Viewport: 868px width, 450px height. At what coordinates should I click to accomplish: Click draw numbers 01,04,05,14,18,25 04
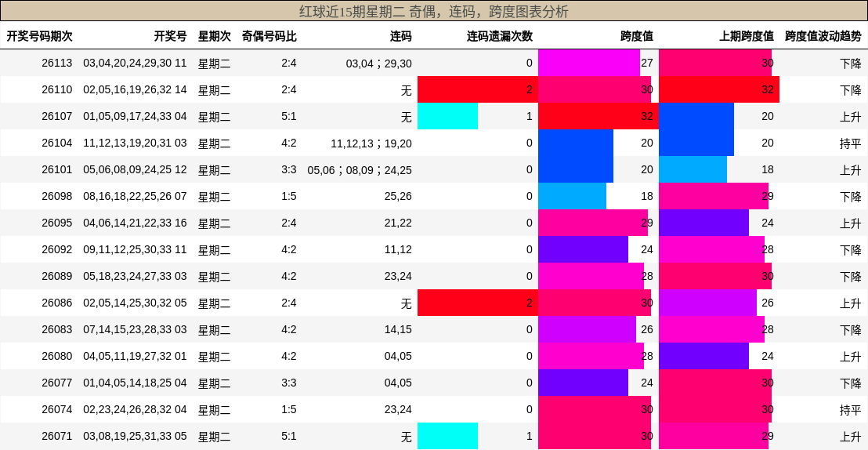135,383
